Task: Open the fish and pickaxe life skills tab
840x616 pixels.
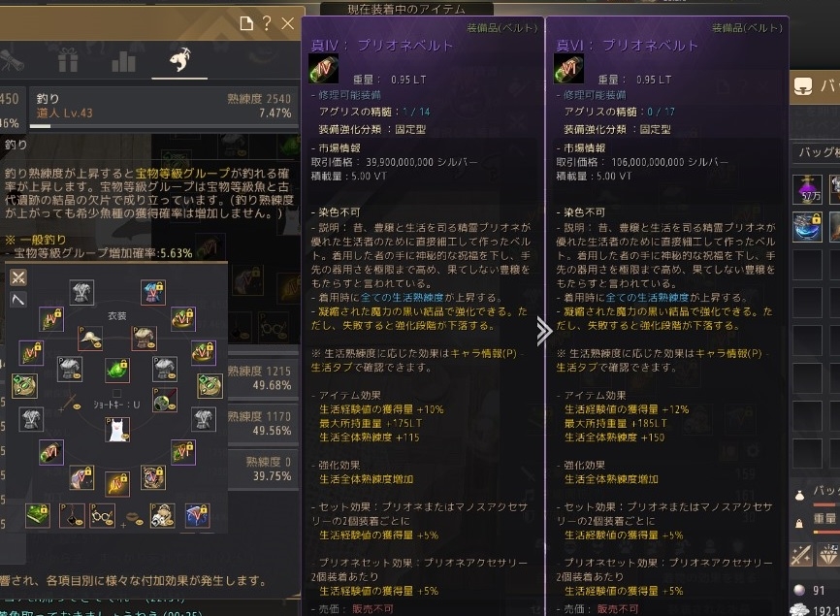Action: tap(179, 59)
